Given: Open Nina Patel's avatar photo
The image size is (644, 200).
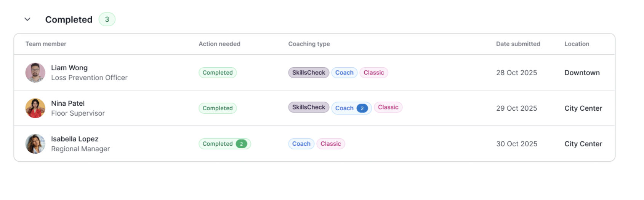Looking at the screenshot, I should pos(35,108).
